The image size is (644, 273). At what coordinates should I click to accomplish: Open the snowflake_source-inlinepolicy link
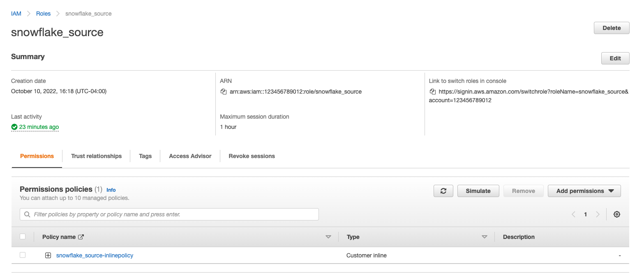(x=95, y=255)
